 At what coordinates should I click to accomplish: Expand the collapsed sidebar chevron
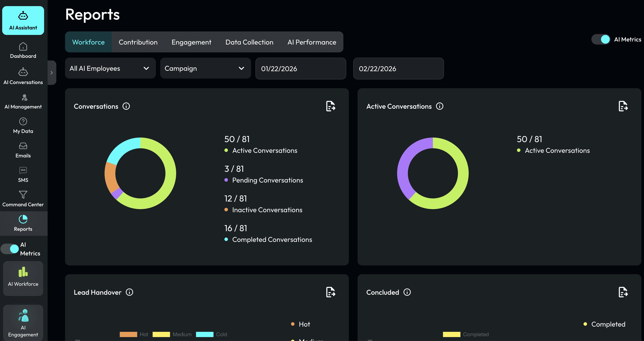tap(52, 73)
